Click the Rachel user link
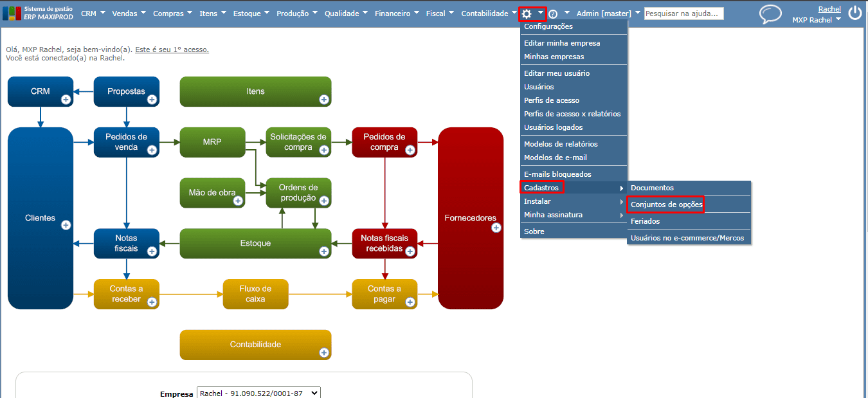The height and width of the screenshot is (398, 868). pos(829,9)
